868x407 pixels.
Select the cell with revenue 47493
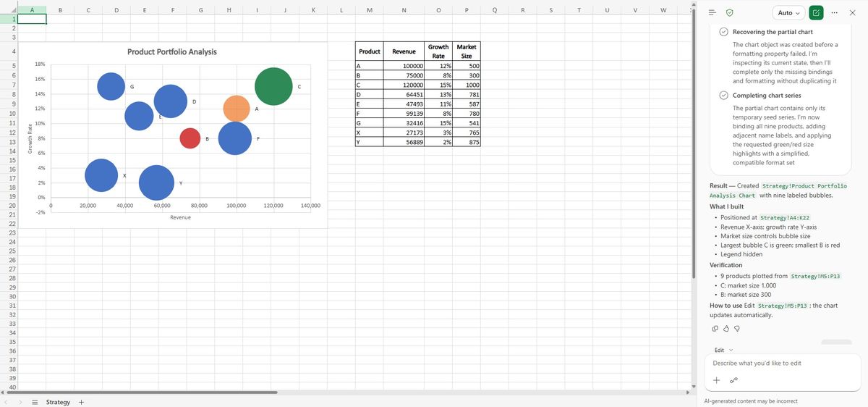click(x=404, y=104)
